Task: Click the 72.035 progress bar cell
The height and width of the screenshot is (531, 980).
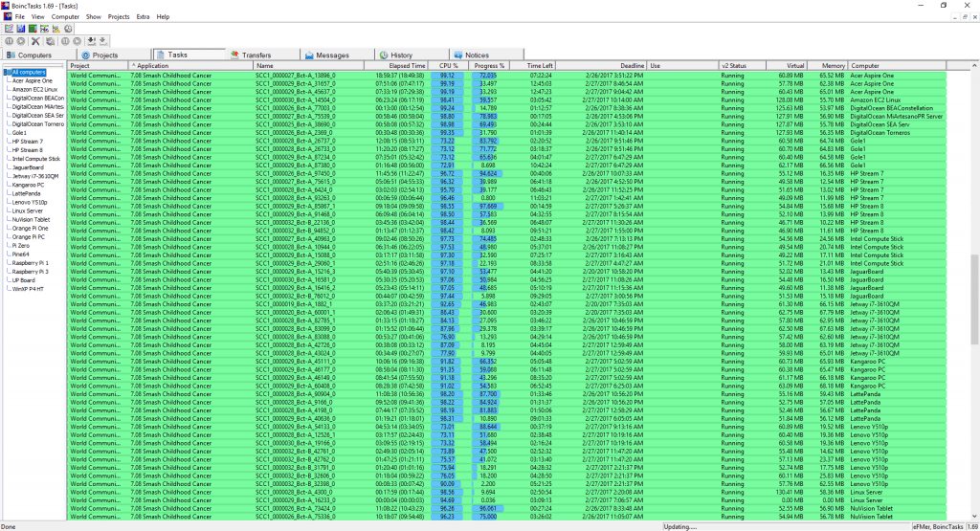Action: click(x=489, y=76)
